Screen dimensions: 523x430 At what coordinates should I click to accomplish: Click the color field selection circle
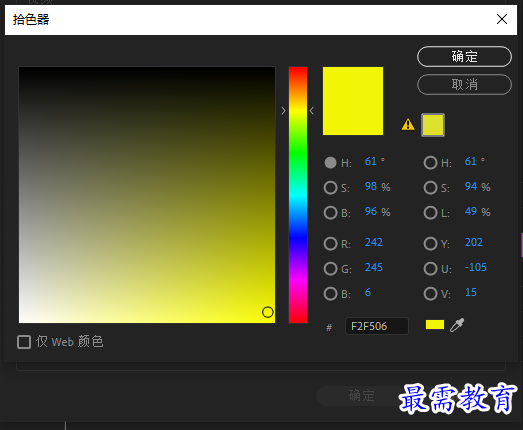point(268,312)
